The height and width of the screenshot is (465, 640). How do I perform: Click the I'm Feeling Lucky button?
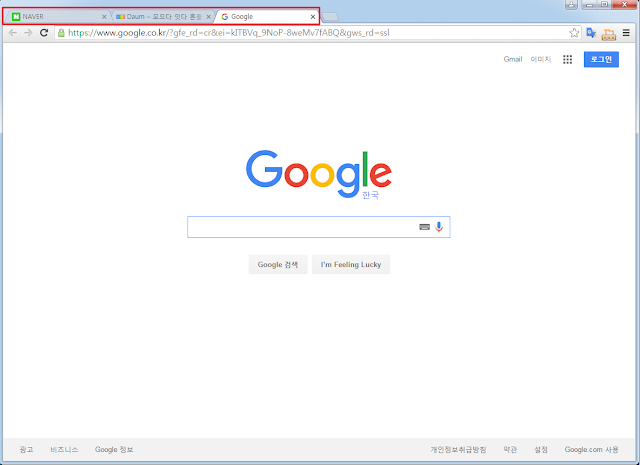click(351, 265)
